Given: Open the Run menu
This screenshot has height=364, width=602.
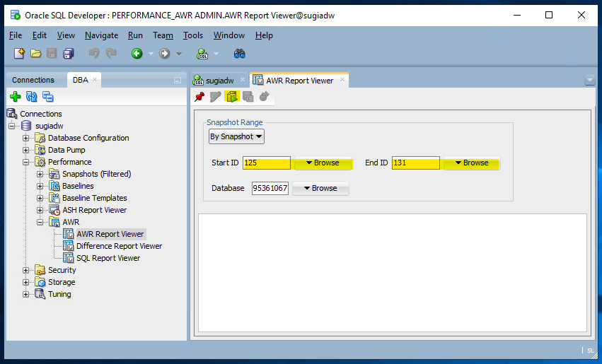Looking at the screenshot, I should point(135,35).
